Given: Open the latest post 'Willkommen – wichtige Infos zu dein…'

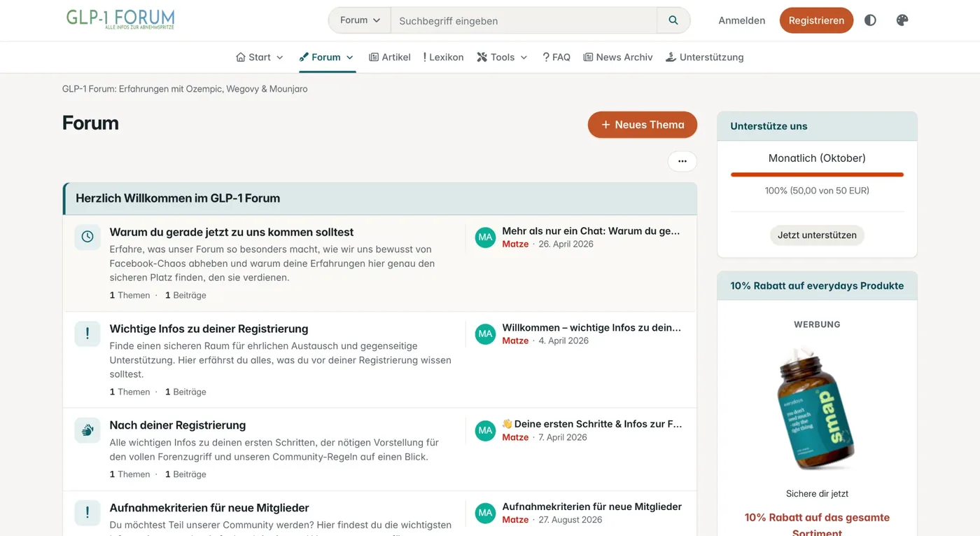Looking at the screenshot, I should [591, 327].
